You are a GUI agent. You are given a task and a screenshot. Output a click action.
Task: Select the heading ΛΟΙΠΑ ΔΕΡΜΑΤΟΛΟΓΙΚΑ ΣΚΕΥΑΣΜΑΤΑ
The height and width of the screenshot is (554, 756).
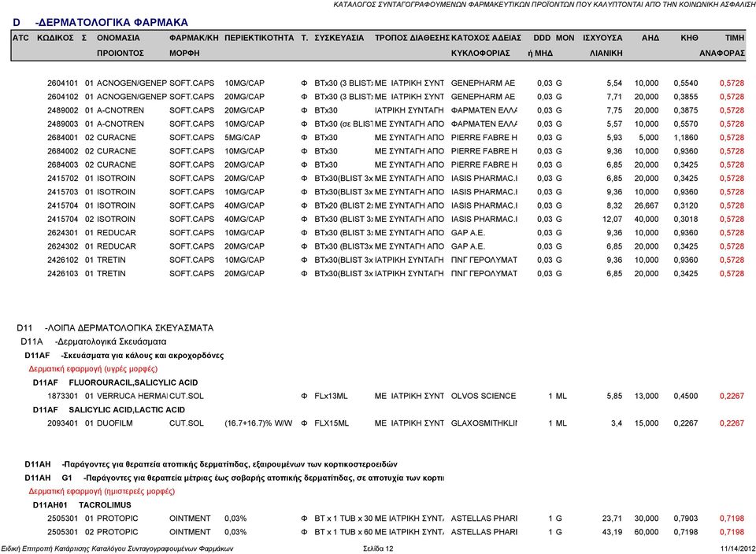pyautogui.click(x=129, y=328)
